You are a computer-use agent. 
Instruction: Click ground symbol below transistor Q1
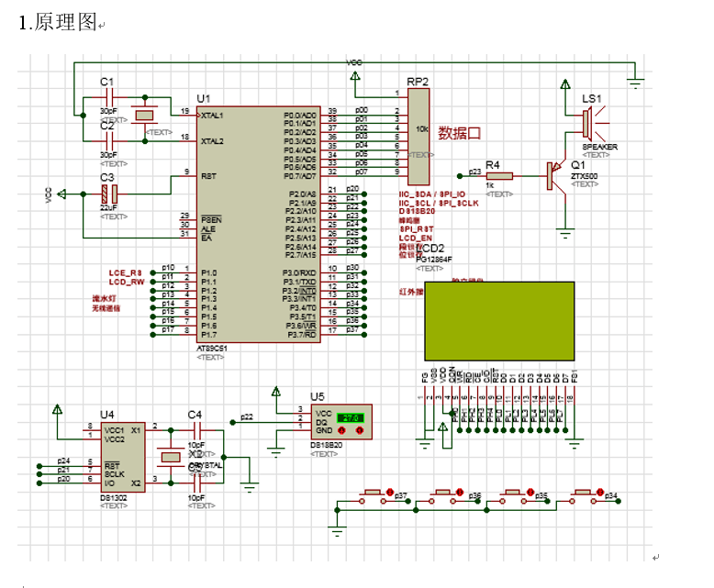(x=565, y=235)
